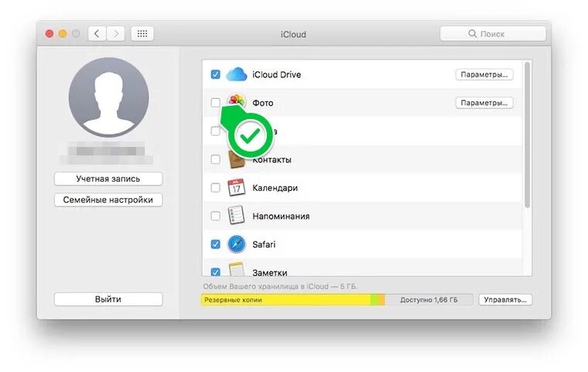
Task: Enable the Фото checkbox
Action: (215, 102)
